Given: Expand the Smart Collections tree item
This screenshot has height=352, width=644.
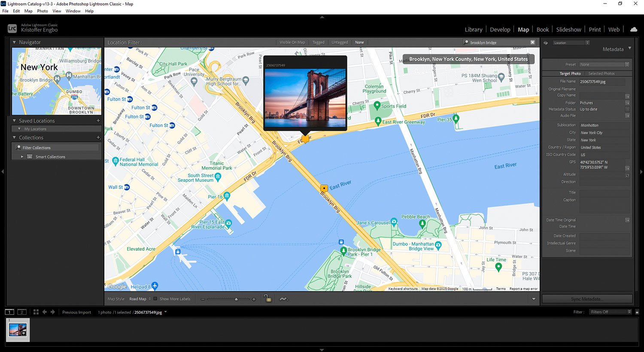Looking at the screenshot, I should (22, 157).
